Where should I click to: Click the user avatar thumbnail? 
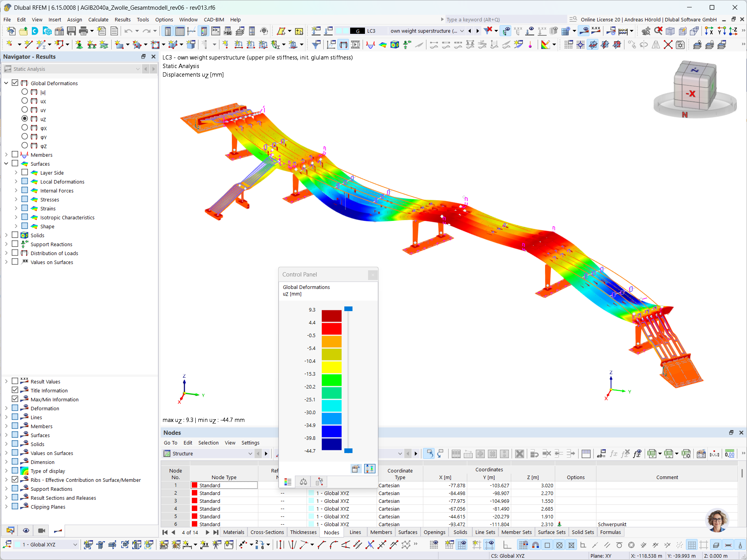click(718, 520)
